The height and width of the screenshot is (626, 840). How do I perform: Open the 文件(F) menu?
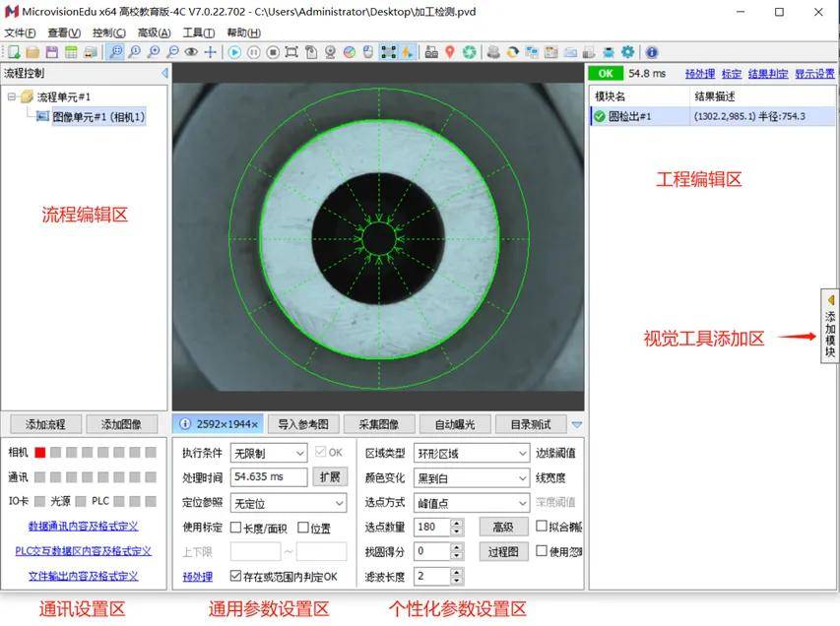coord(20,32)
